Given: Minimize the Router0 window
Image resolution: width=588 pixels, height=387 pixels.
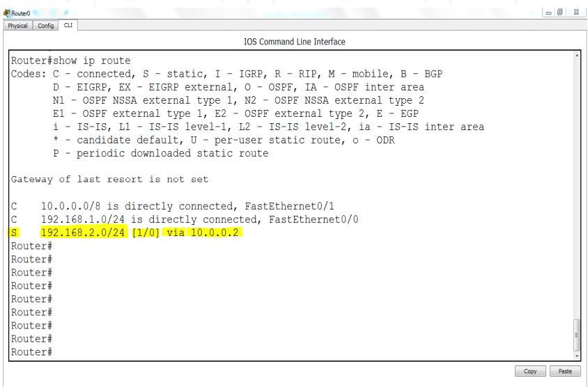Looking at the screenshot, I should point(548,13).
